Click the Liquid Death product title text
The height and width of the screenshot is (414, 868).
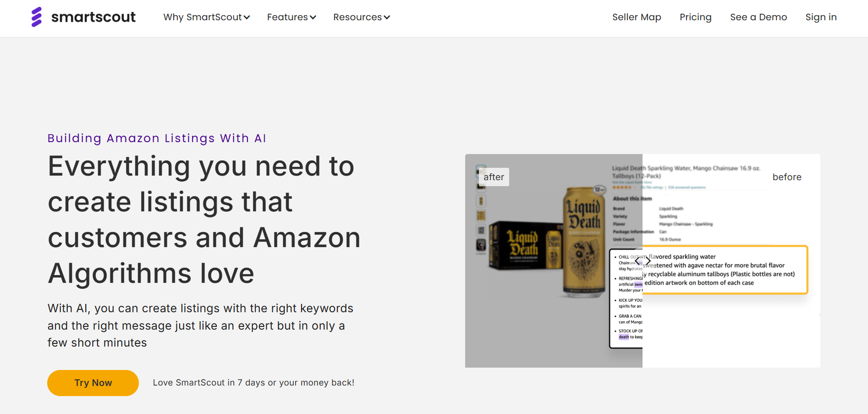pyautogui.click(x=686, y=172)
